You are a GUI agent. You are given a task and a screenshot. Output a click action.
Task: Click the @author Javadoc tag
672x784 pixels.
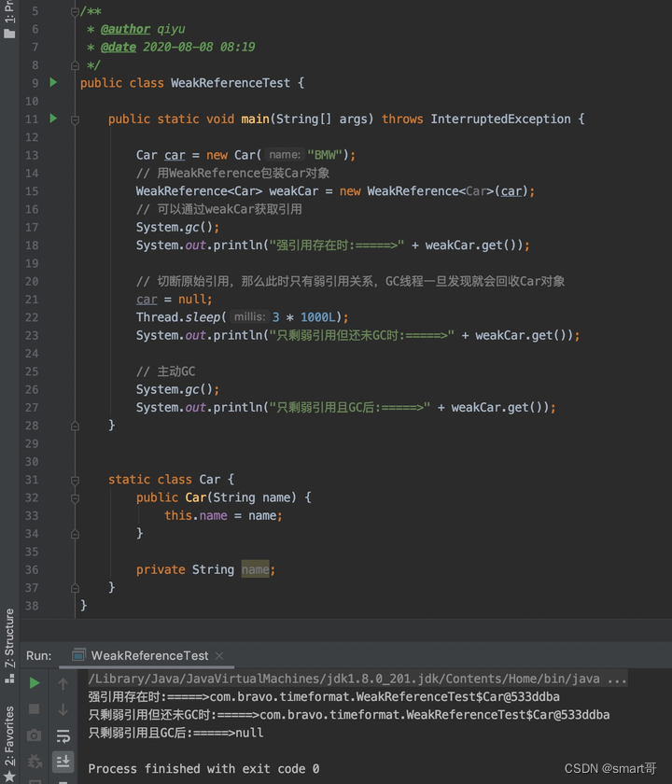125,29
